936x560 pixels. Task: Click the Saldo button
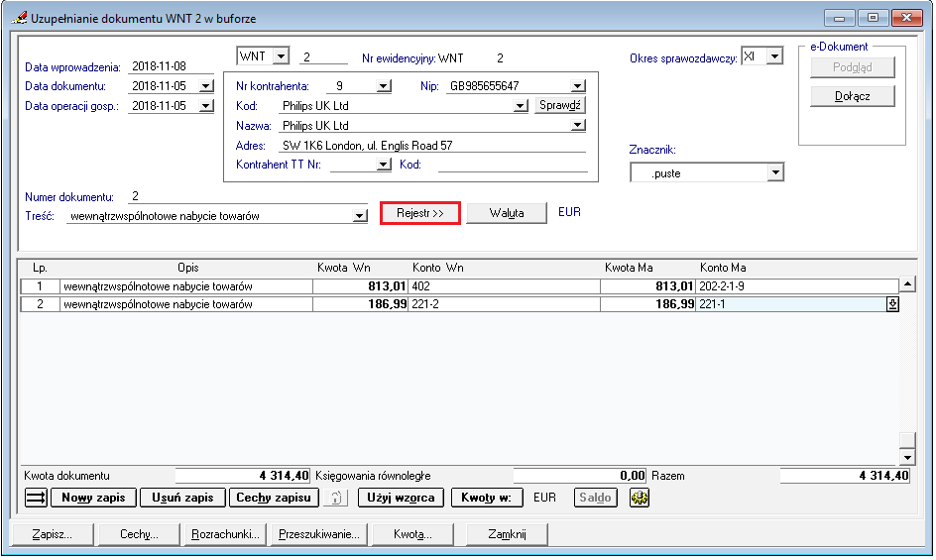click(595, 498)
